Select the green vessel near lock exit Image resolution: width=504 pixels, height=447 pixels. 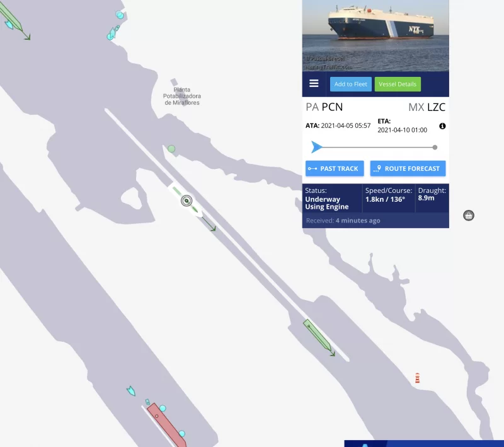318,335
